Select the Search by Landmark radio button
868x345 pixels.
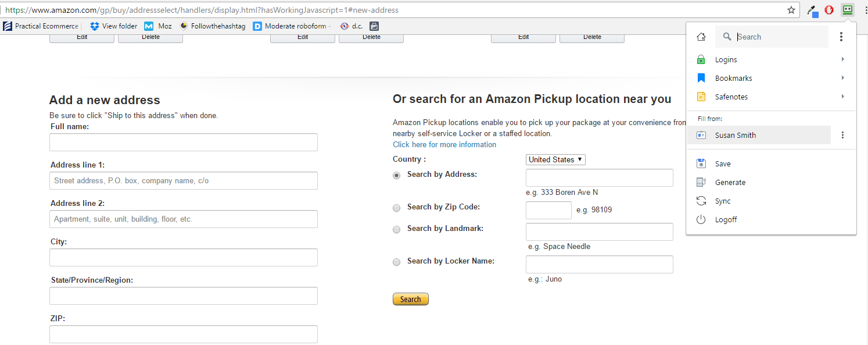(x=396, y=229)
